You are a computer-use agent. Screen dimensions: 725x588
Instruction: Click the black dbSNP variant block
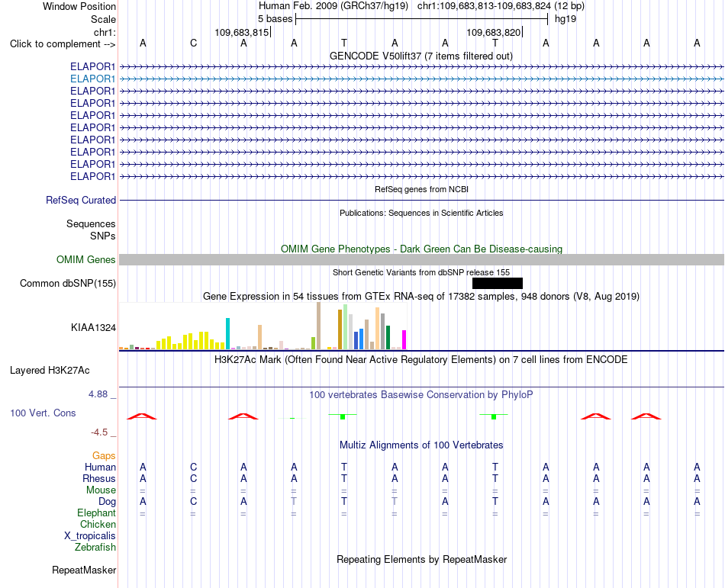[498, 283]
